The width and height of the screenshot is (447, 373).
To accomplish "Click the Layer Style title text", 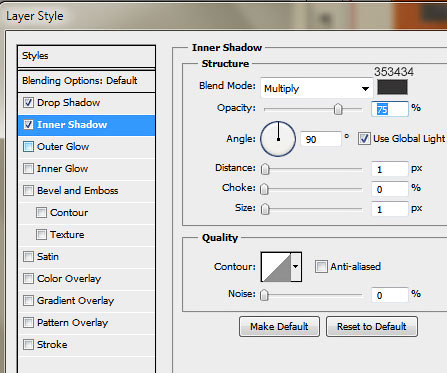I will [x=35, y=16].
